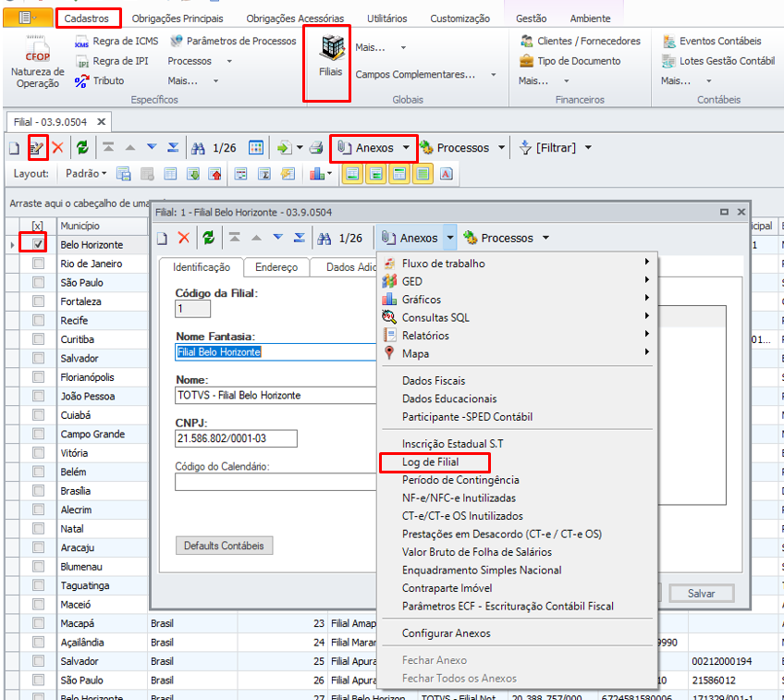The image size is (784, 700).
Task: Click Nome Fantasia input field
Action: (276, 352)
